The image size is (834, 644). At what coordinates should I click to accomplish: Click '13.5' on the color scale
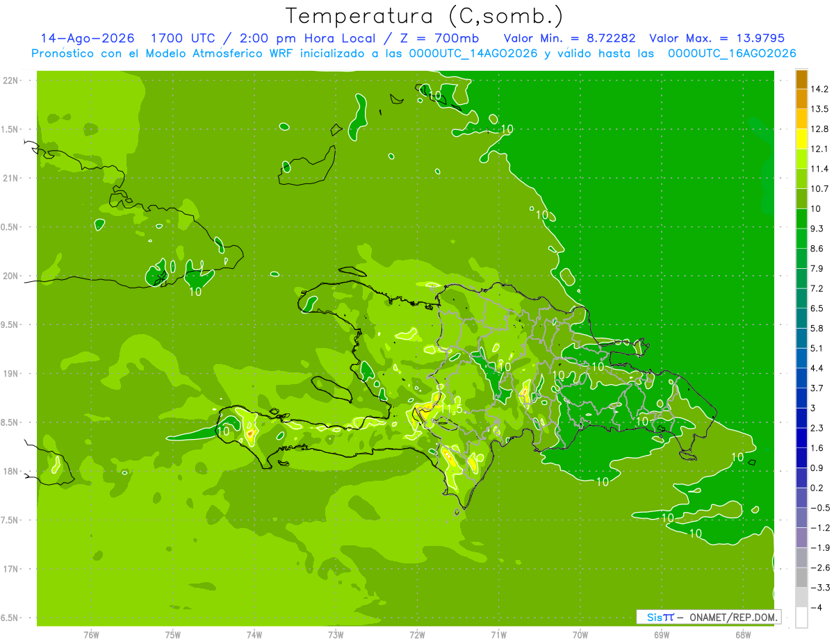point(819,109)
